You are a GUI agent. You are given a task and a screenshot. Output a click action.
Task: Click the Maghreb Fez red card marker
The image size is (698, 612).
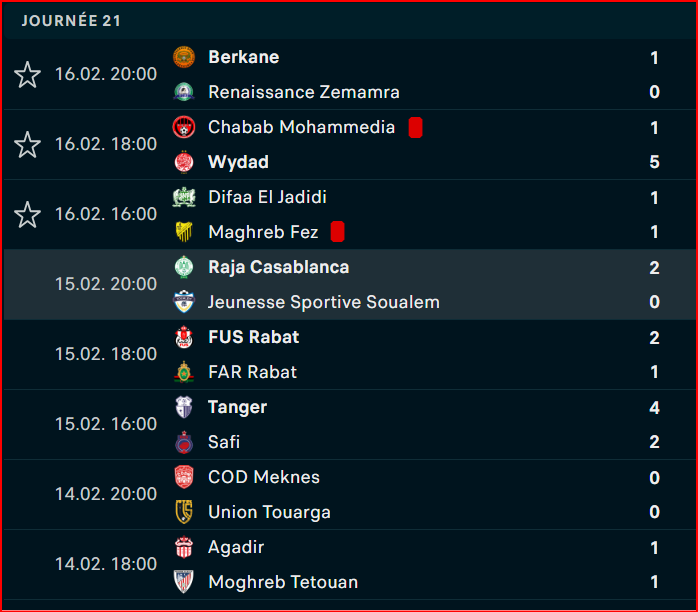[337, 232]
